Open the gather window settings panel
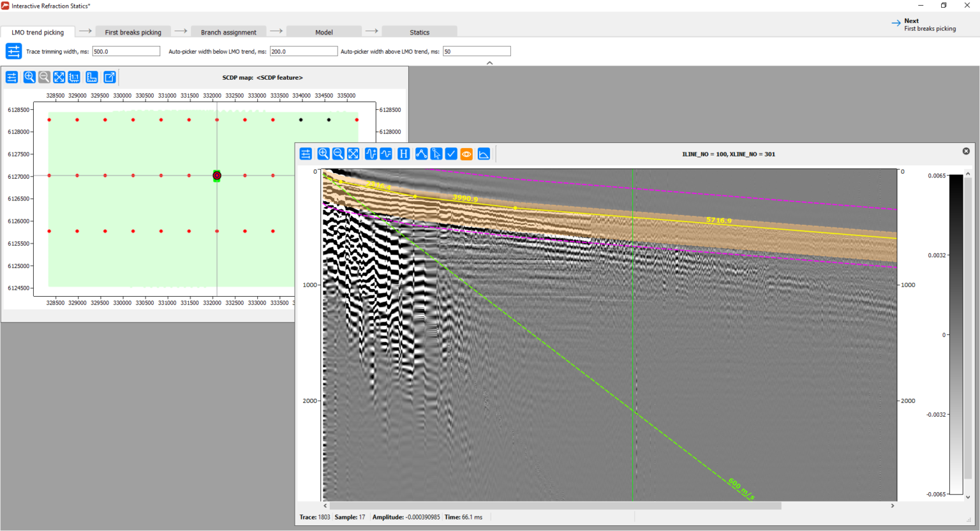The width and height of the screenshot is (980, 531). click(x=306, y=154)
